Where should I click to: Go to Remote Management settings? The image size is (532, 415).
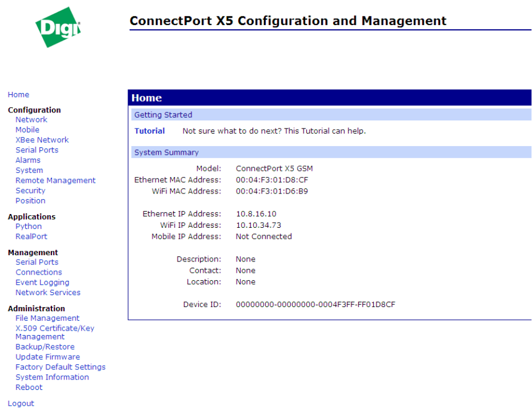coord(55,181)
